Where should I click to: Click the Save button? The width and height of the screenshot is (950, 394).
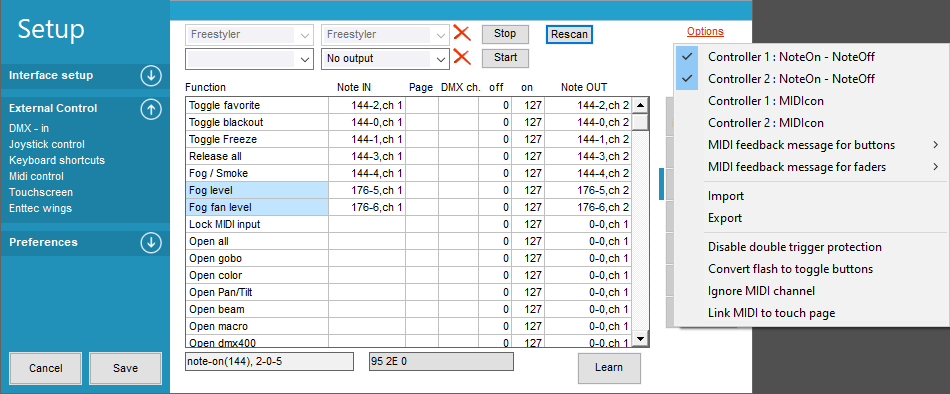point(125,369)
